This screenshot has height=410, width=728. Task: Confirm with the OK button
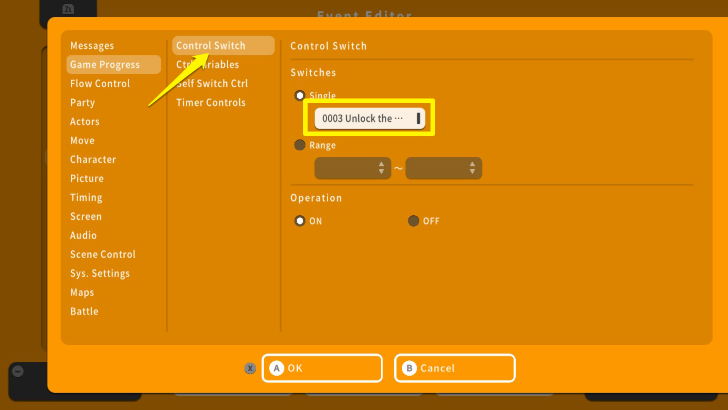(x=322, y=368)
